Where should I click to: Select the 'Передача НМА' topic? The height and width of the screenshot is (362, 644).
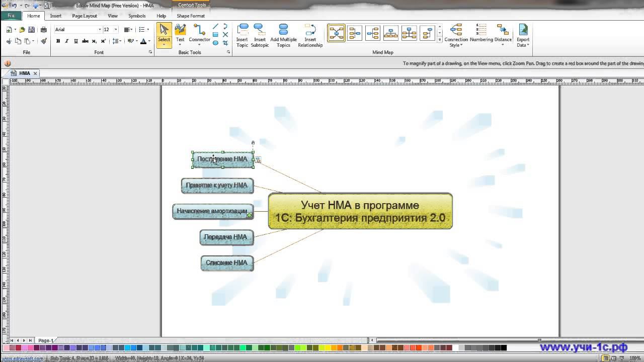click(226, 237)
